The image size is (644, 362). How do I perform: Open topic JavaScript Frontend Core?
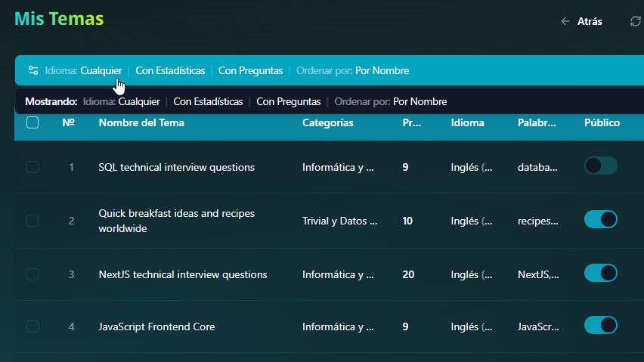[x=156, y=326]
